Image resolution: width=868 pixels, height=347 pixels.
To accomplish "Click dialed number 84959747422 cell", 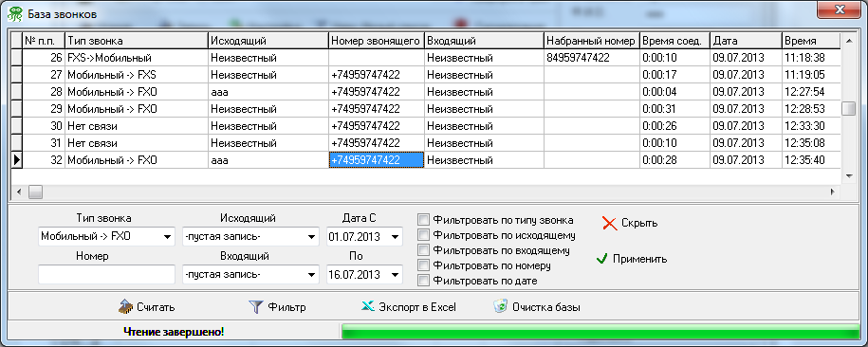I will 591,58.
